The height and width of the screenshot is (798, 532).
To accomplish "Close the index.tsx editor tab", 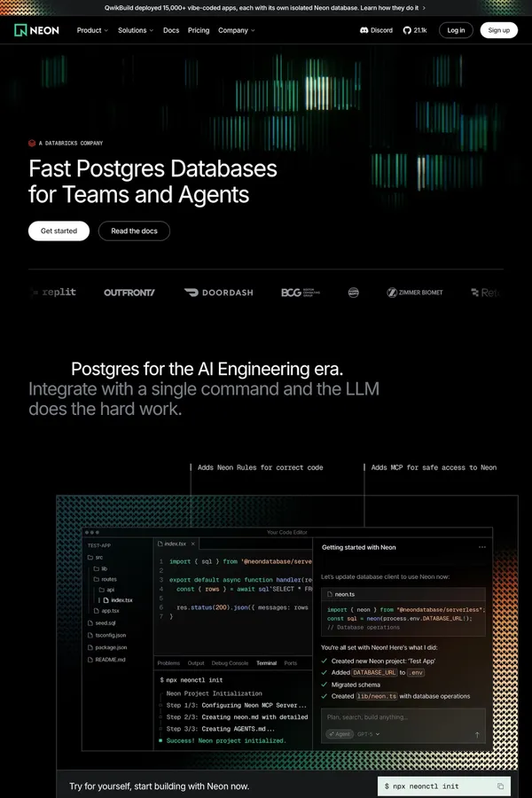I will (192, 544).
